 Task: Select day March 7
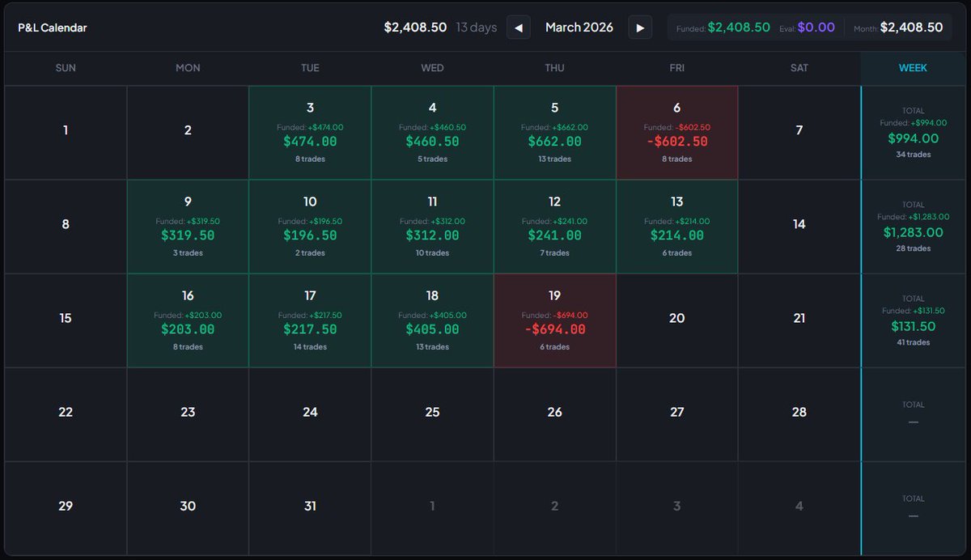point(799,133)
